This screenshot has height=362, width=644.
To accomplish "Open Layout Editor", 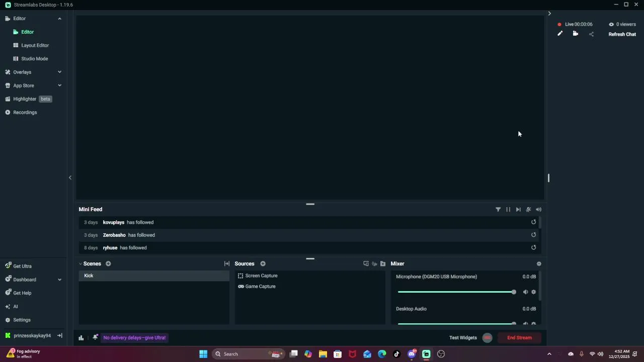I will (35, 45).
